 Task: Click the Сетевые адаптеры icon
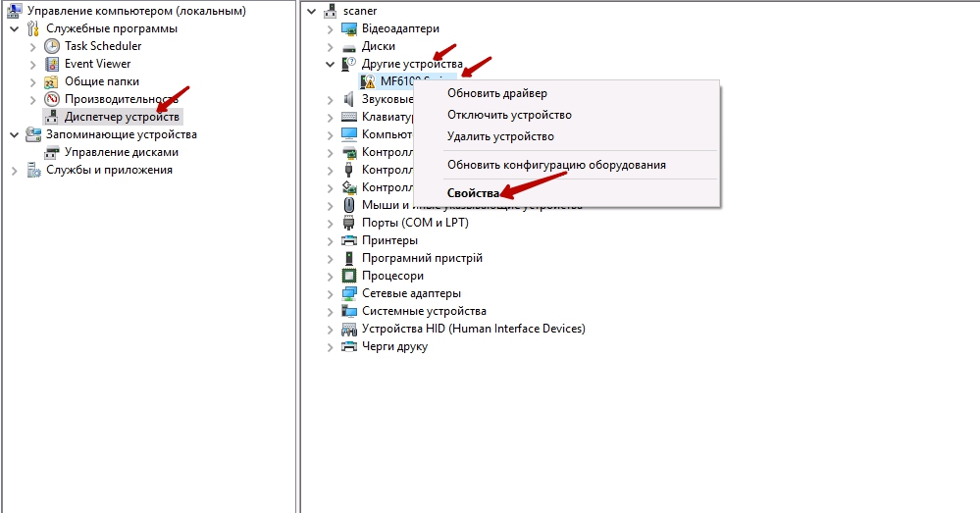point(349,293)
